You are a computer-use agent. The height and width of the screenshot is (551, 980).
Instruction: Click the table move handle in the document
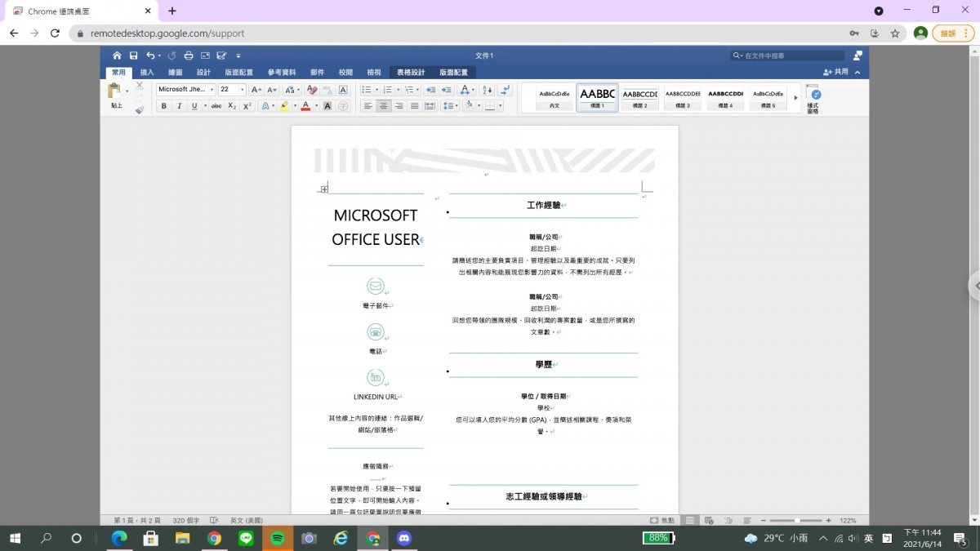pyautogui.click(x=324, y=189)
